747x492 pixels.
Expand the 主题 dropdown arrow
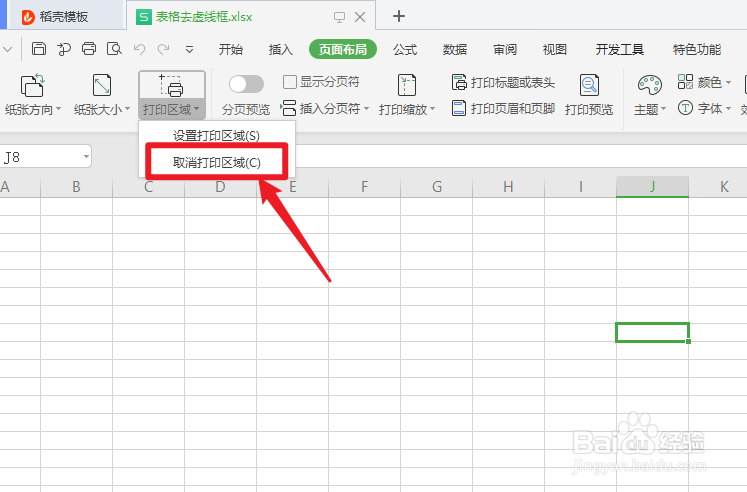pos(663,109)
